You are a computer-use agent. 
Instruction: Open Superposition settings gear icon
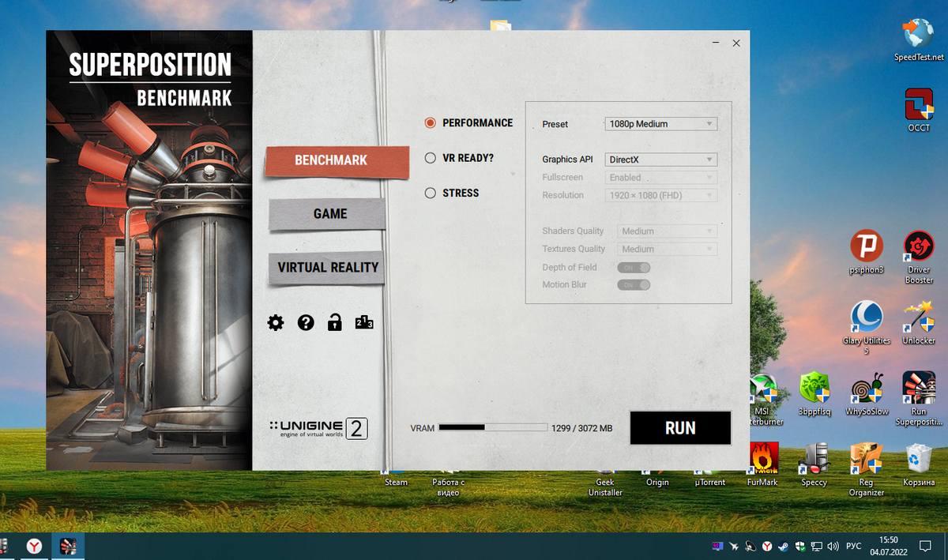tap(275, 322)
